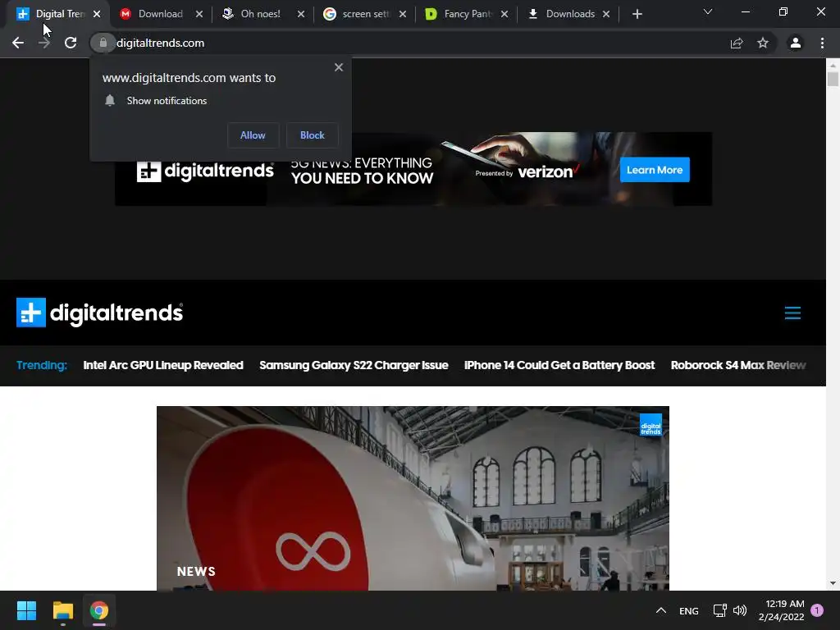Open Chrome profile avatar menu
The image size is (840, 630).
pyautogui.click(x=796, y=43)
